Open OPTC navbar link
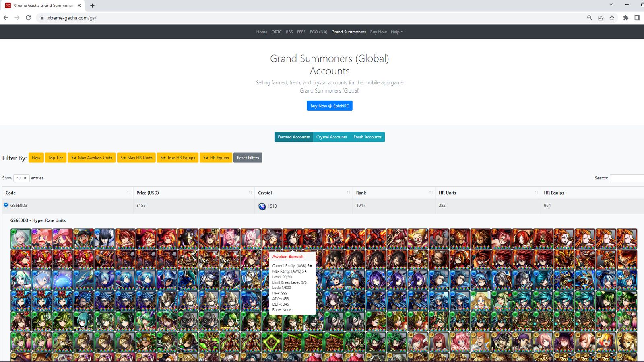Image resolution: width=644 pixels, height=362 pixels. [x=277, y=32]
